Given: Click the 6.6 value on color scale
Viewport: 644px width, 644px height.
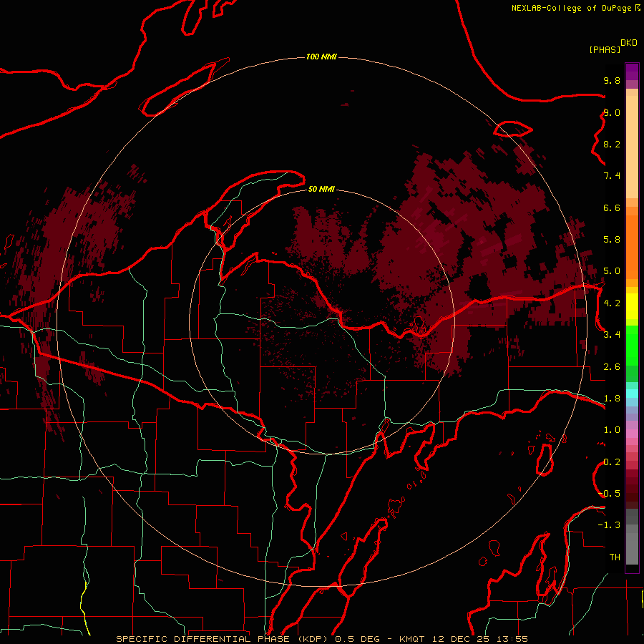Looking at the screenshot, I should tap(612, 208).
